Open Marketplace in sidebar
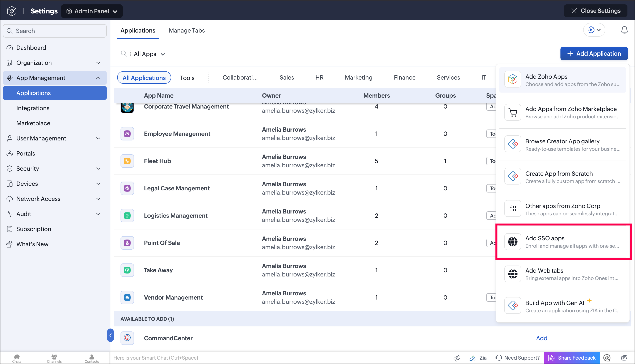 tap(55, 123)
